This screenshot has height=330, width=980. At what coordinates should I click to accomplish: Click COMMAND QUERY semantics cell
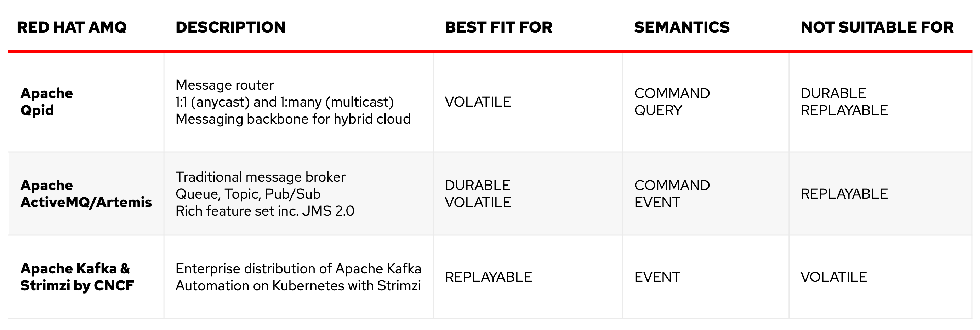(672, 102)
